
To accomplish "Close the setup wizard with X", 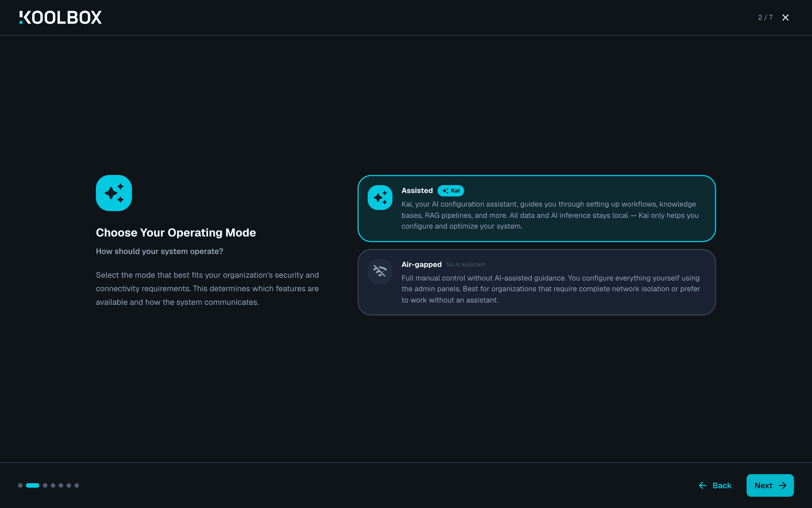I will (785, 17).
